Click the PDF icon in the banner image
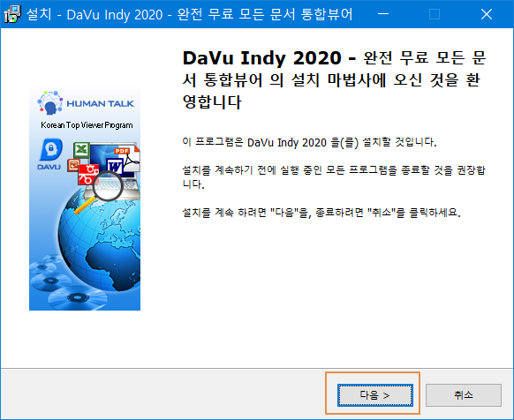The height and width of the screenshot is (420, 514). click(127, 160)
